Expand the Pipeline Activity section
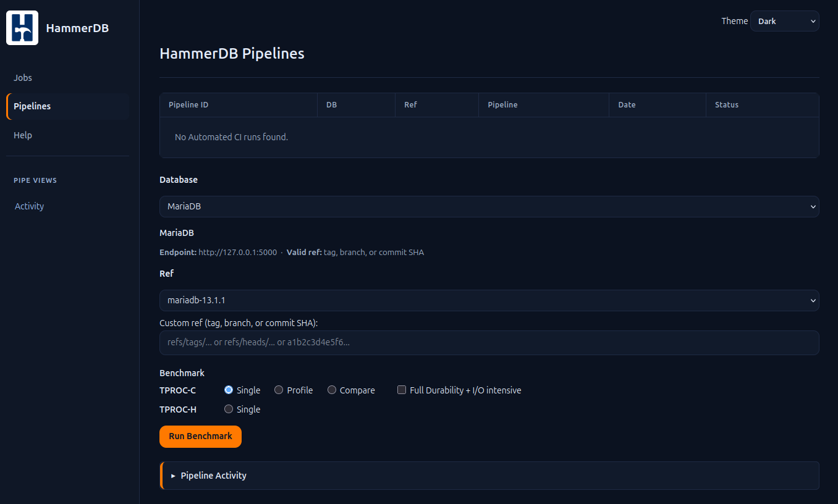838x504 pixels. tap(489, 476)
